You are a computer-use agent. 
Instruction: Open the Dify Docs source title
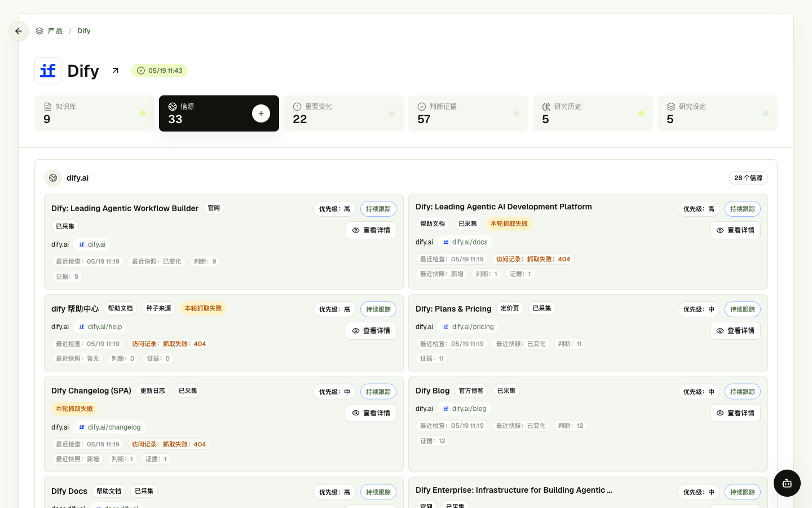tap(69, 491)
